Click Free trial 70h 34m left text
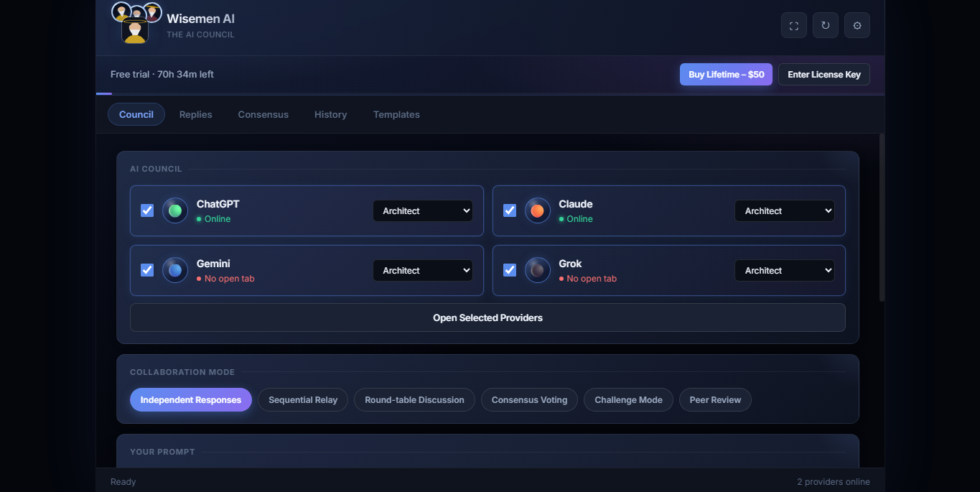 pos(162,74)
